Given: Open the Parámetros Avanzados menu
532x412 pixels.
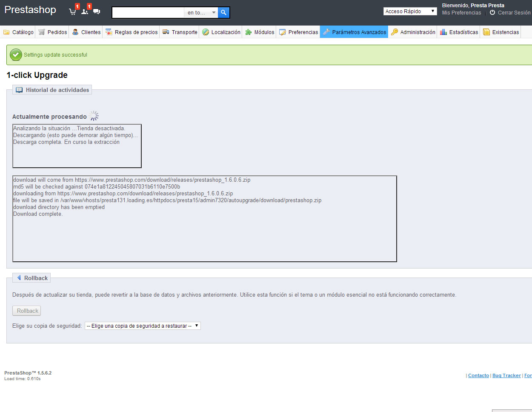Looking at the screenshot, I should (354, 32).
